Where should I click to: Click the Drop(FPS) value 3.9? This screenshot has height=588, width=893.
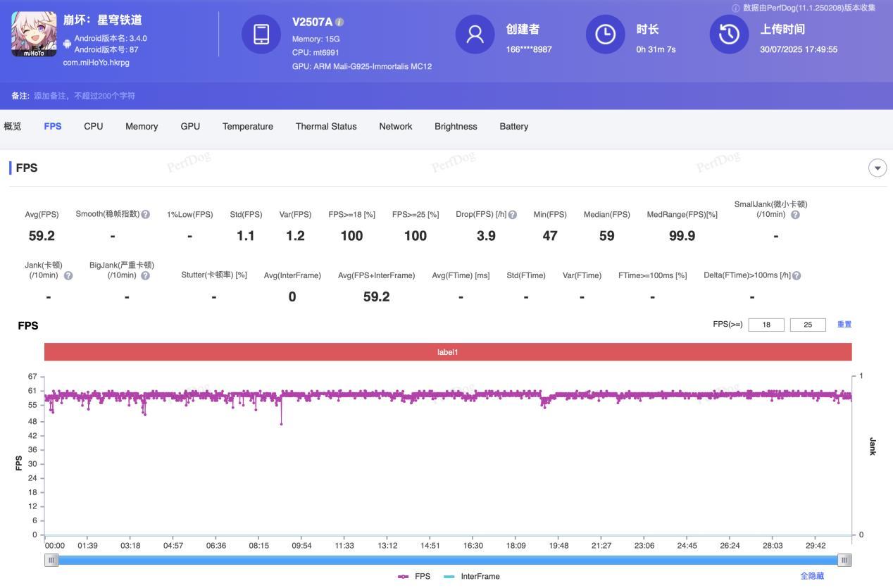pos(486,236)
